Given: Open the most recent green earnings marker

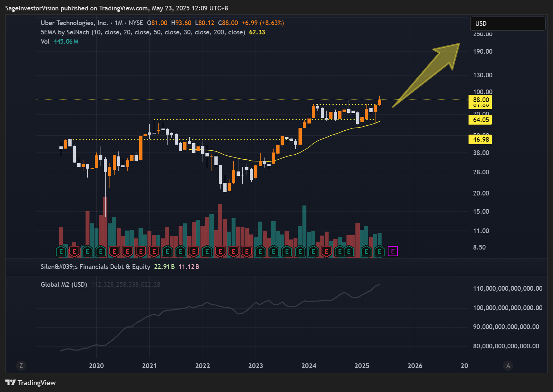Looking at the screenshot, I should [x=379, y=251].
